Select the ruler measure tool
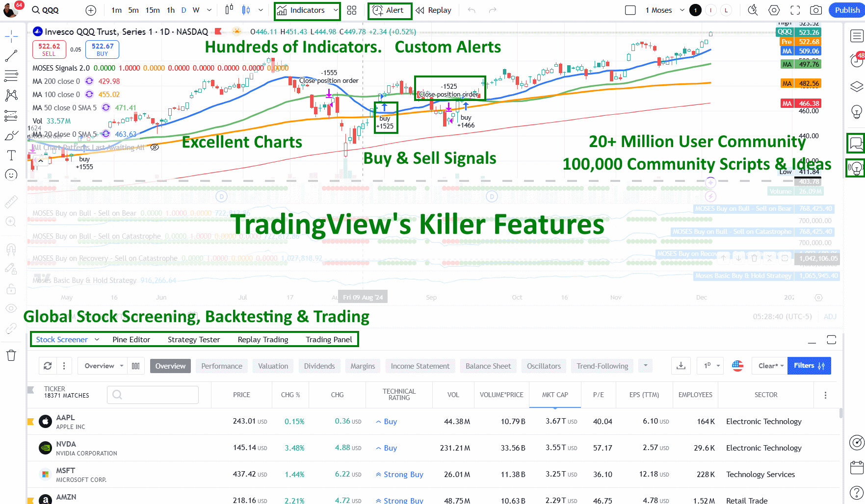865x504 pixels. pyautogui.click(x=11, y=201)
